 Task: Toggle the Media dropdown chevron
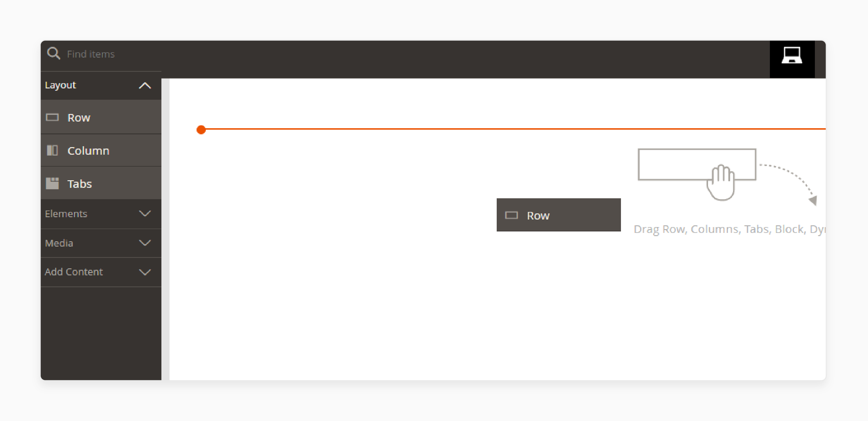(145, 243)
